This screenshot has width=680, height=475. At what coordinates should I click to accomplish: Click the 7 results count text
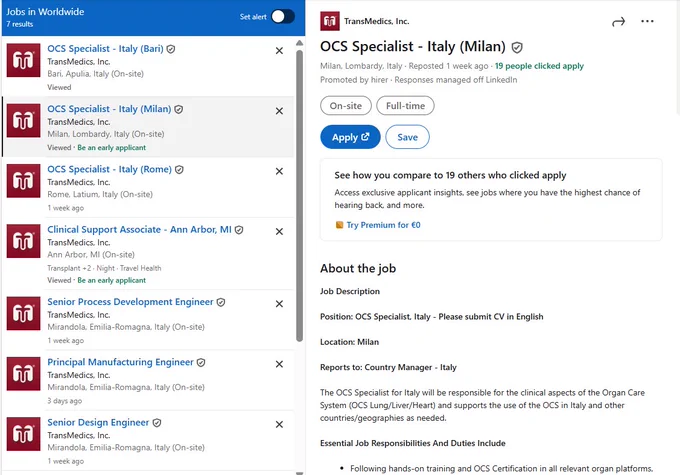pos(20,24)
